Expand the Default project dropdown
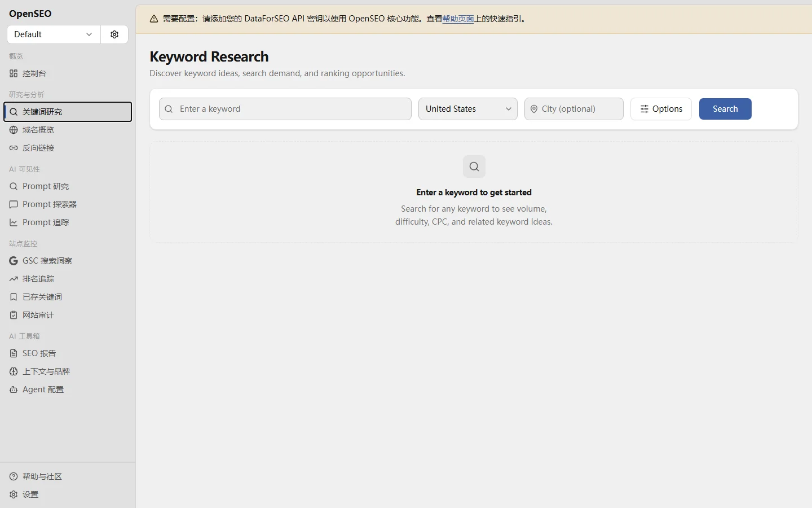This screenshot has width=812, height=508. tap(54, 34)
